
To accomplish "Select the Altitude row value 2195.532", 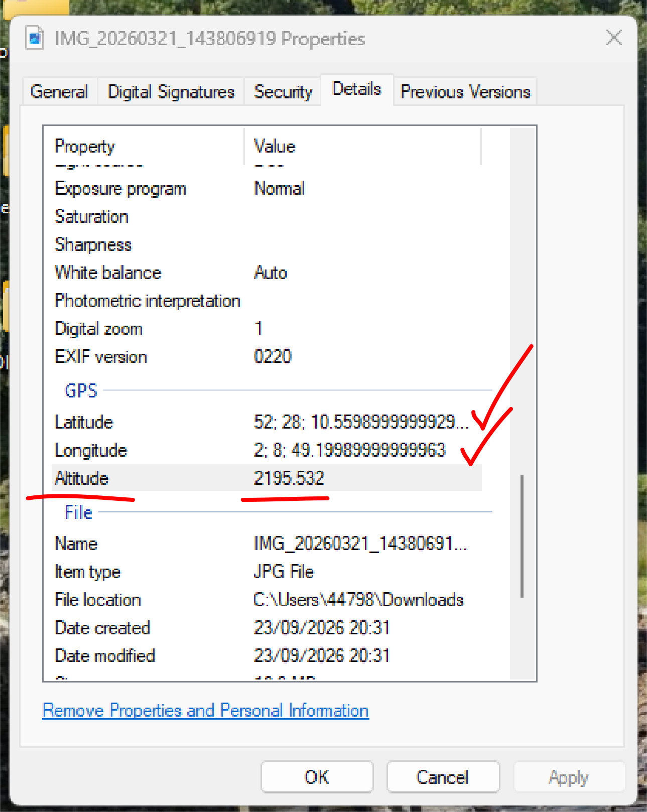I will point(289,478).
